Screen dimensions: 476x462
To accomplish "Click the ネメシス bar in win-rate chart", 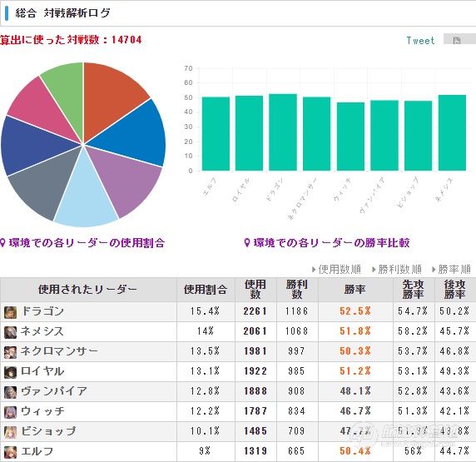I will click(452, 132).
